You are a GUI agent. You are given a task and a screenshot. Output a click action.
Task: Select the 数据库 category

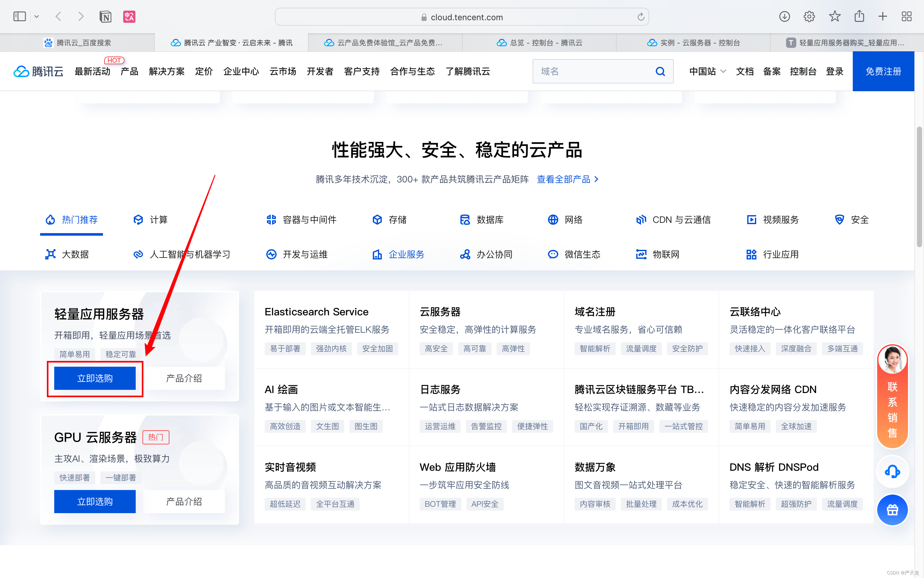[482, 220]
